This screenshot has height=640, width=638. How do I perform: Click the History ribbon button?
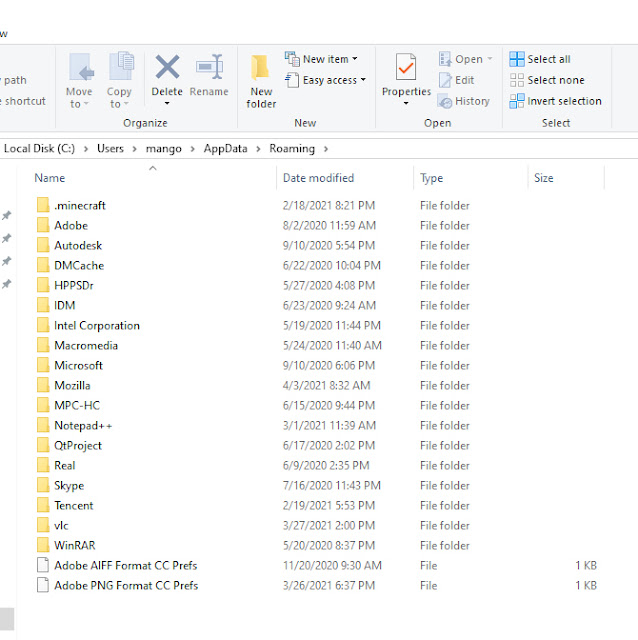click(463, 101)
